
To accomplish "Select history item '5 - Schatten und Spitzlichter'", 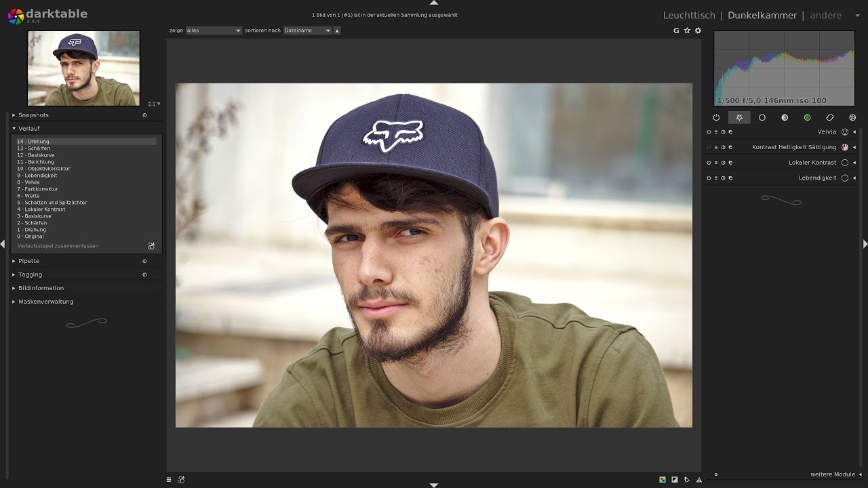I will (87, 203).
